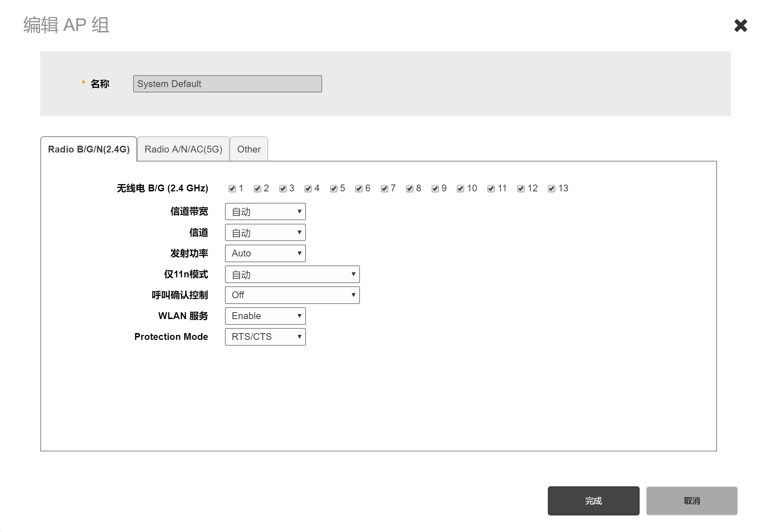This screenshot has width=771, height=532.
Task: Open the WLAN 服务 Enable dropdown
Action: pyautogui.click(x=265, y=316)
